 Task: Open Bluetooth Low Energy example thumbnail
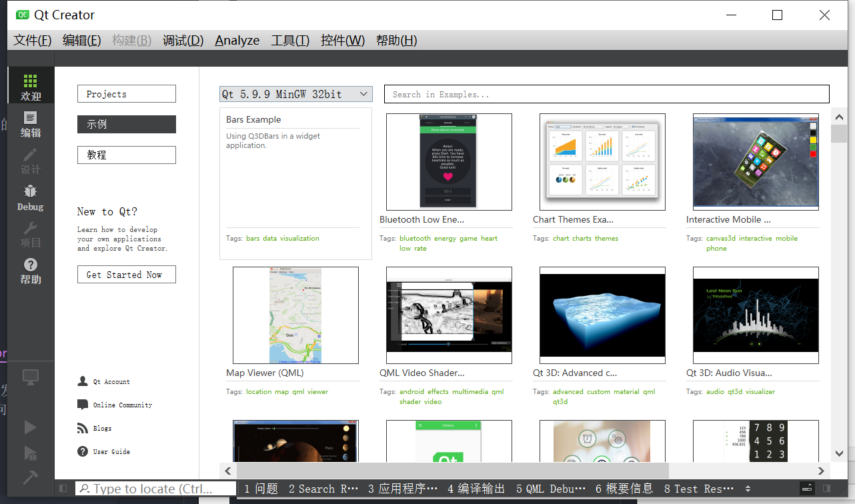point(449,162)
